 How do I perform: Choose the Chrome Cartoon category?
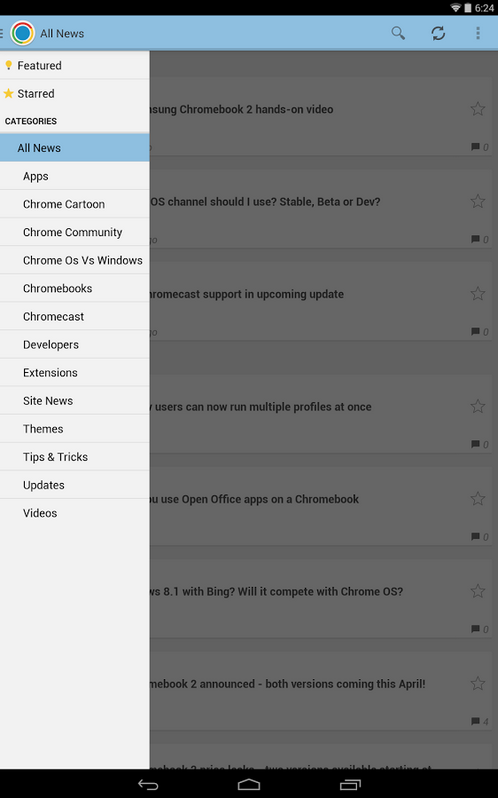(75, 204)
